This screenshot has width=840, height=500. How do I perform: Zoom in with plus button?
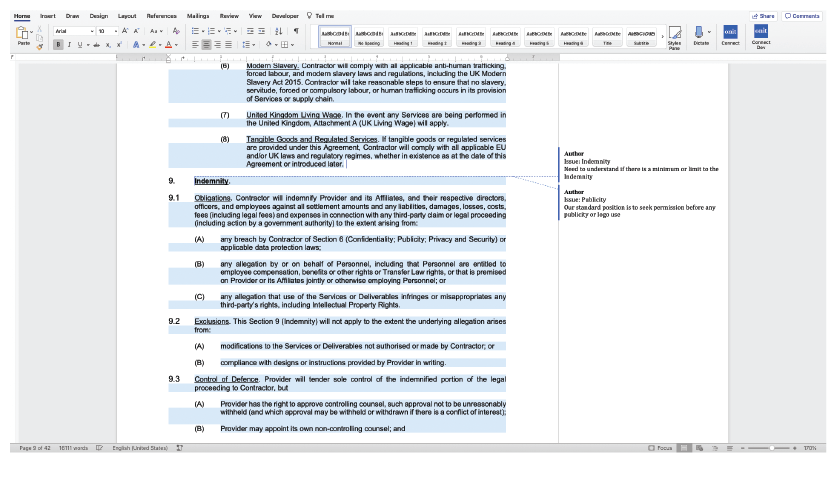click(794, 448)
